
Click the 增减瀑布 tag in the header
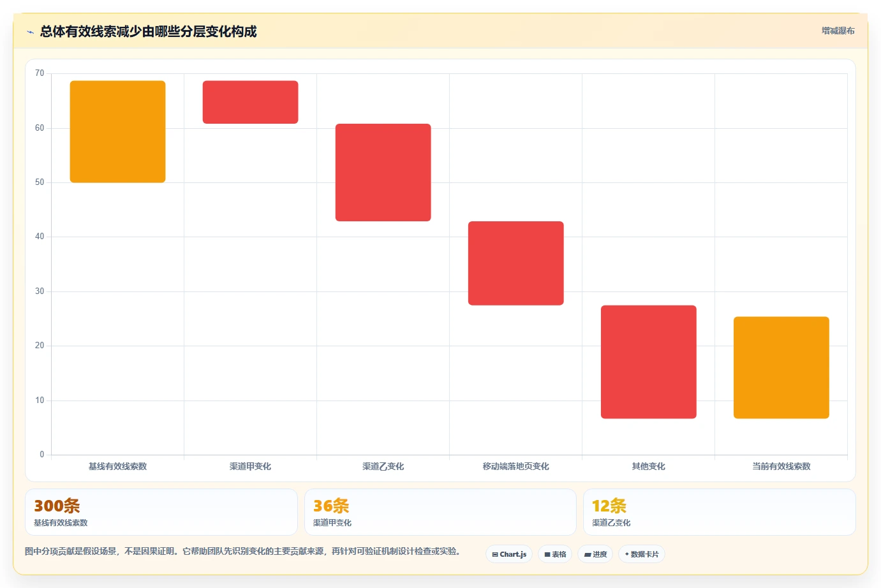tap(838, 31)
